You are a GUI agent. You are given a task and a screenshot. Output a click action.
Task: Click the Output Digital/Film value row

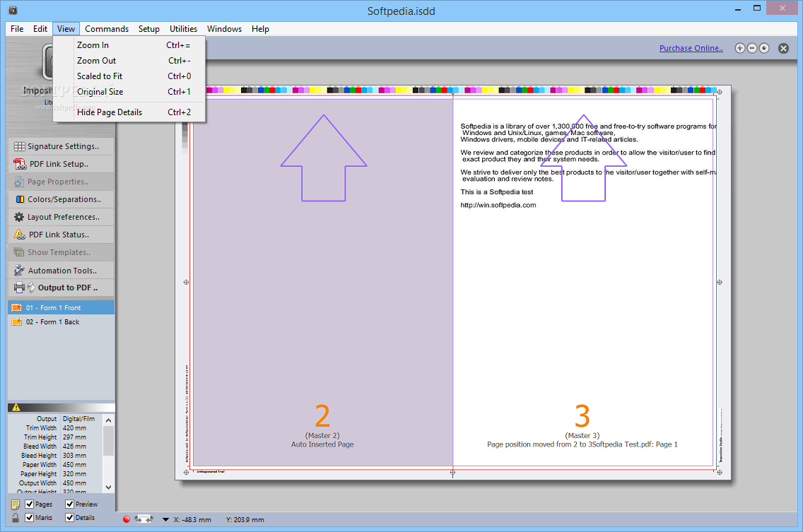point(79,419)
